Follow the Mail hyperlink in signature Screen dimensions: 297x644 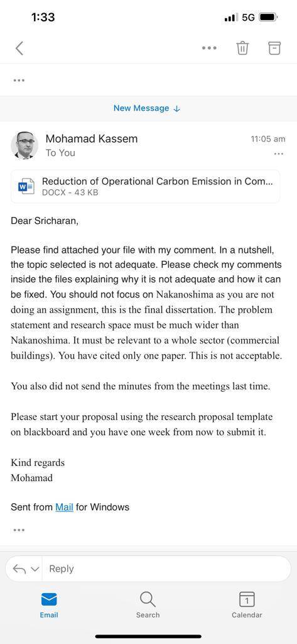click(64, 507)
